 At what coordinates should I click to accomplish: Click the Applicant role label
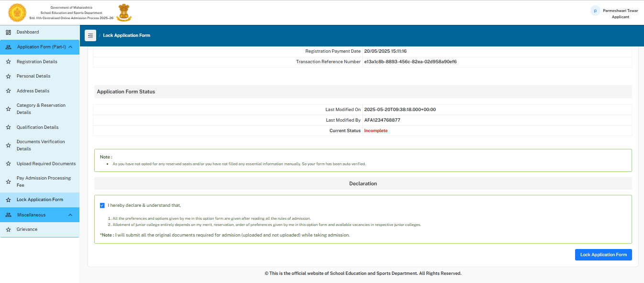pyautogui.click(x=621, y=17)
